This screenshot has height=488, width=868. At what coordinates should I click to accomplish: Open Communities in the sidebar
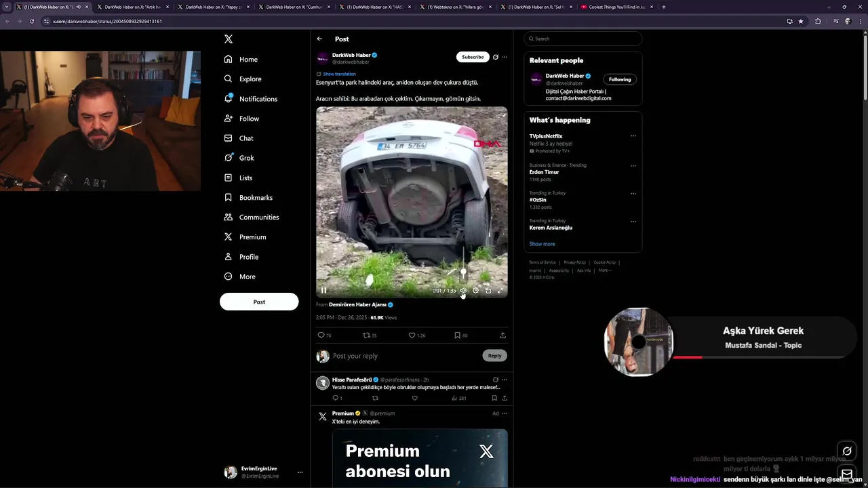251,218
